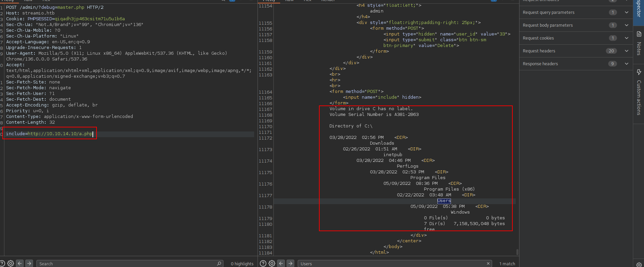Viewport: 644px width, 267px height.
Task: Click 'Volume Serial Number is A381-2B63' line
Action: coord(374,115)
